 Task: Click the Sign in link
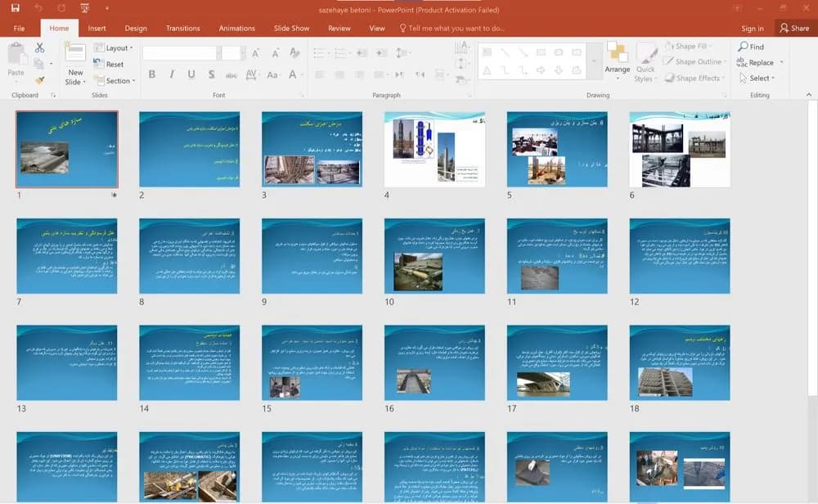(753, 29)
